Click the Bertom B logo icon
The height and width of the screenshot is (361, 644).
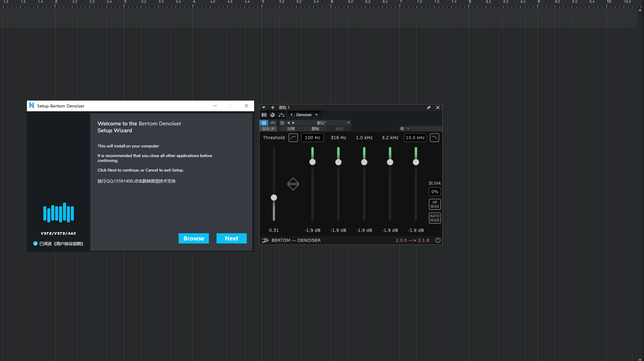click(265, 240)
